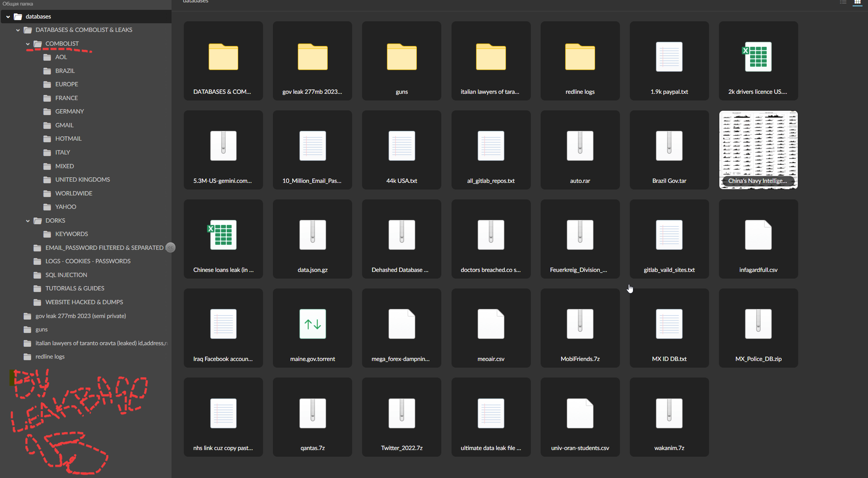868x478 pixels.
Task: Select the MX_Police_DB.zip archive icon
Action: [758, 324]
